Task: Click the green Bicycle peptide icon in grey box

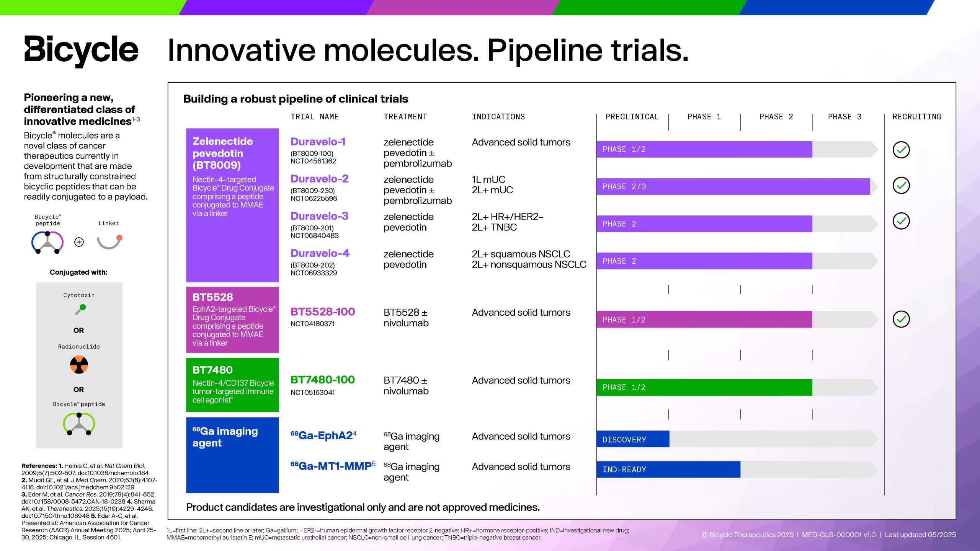Action: pos(79,424)
